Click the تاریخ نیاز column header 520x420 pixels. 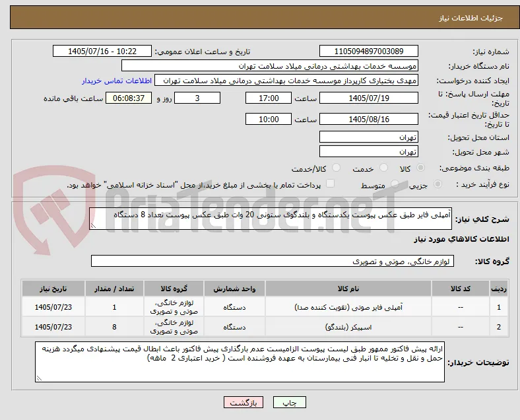coord(53,289)
